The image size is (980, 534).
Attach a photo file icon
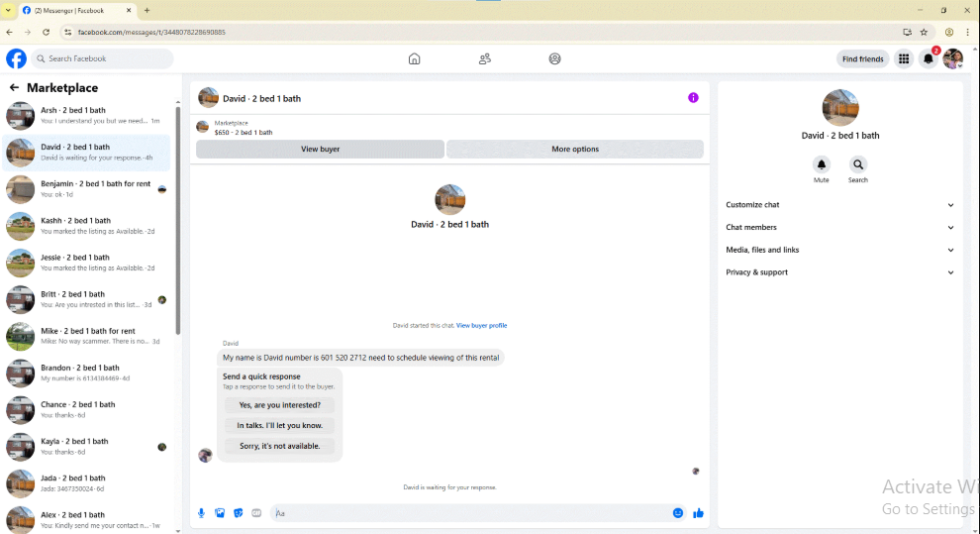coord(220,513)
